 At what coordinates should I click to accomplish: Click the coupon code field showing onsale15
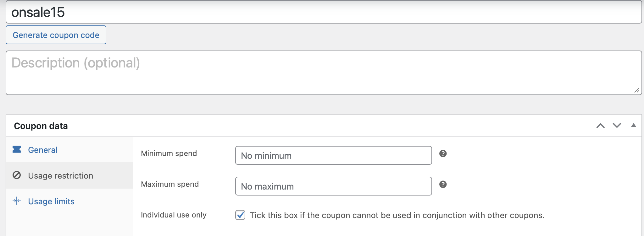coord(324,12)
